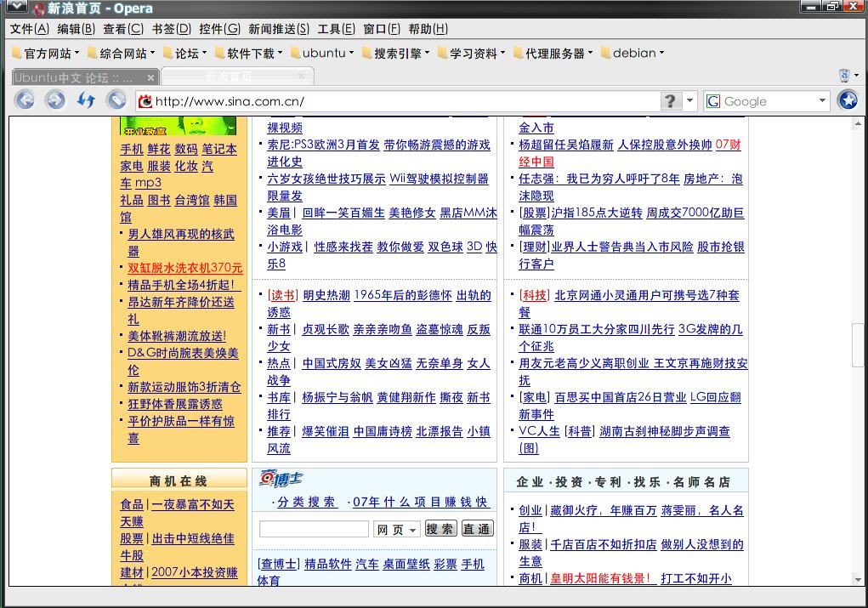The height and width of the screenshot is (608, 868).
Task: Click the 杨振宁与翁帆 link
Action: [338, 398]
